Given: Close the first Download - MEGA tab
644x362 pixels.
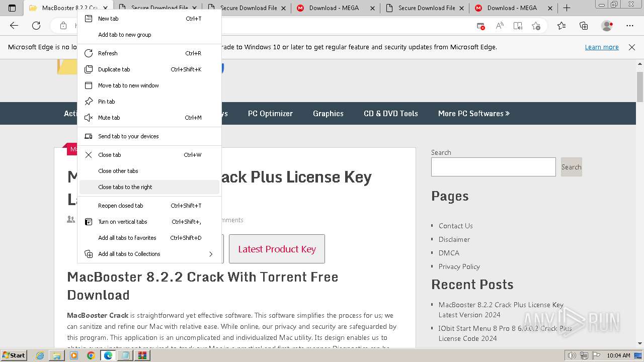Looking at the screenshot, I should coord(372,8).
